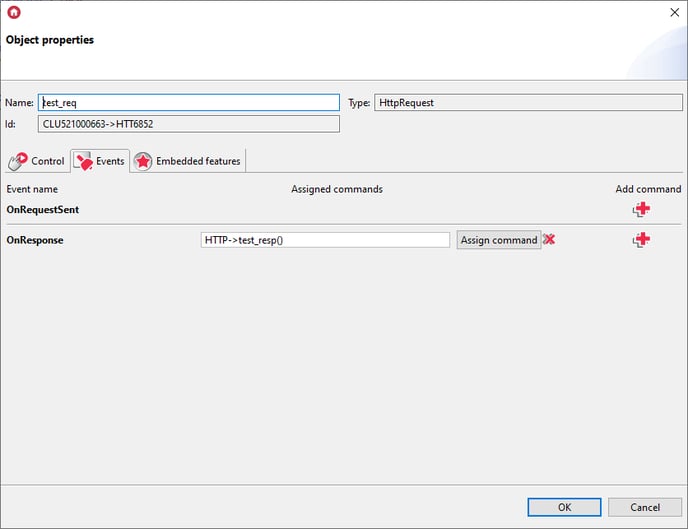Image resolution: width=688 pixels, height=529 pixels.
Task: Select the OnResponse event name
Action: coord(35,240)
